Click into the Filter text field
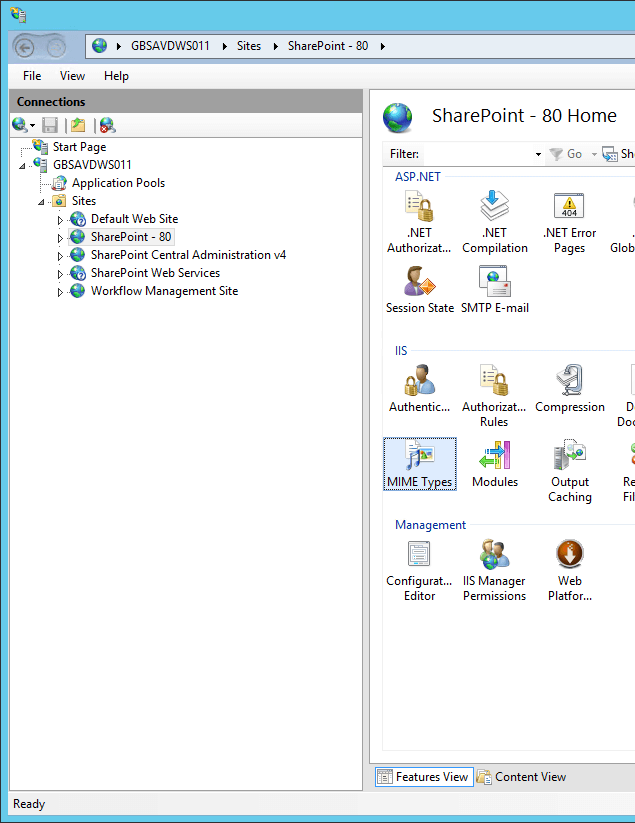The image size is (635, 823). tap(478, 154)
